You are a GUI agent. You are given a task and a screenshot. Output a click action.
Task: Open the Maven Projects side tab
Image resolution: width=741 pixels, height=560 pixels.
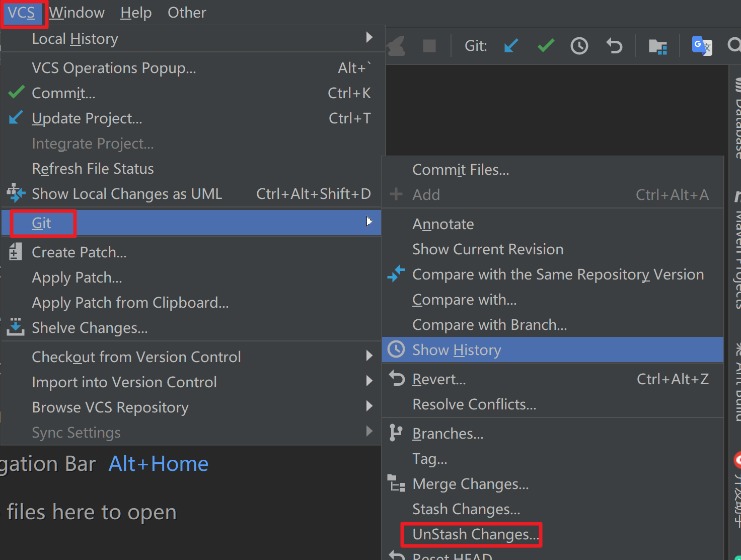pos(737,249)
